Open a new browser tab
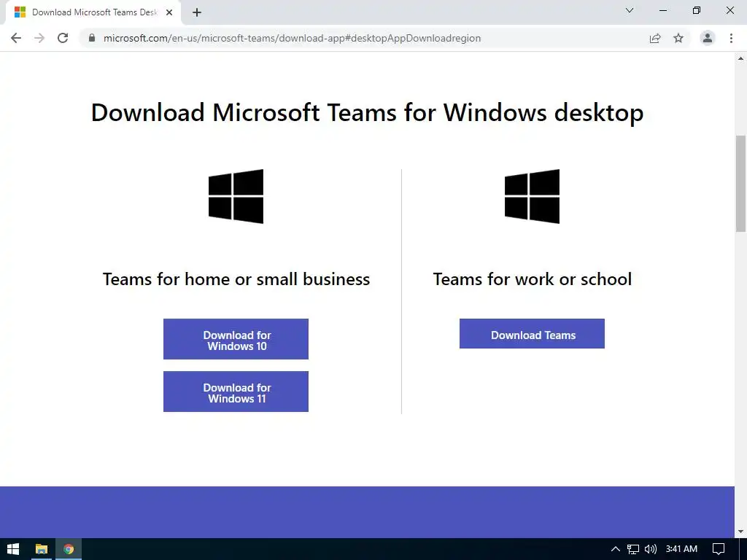Viewport: 747px width, 560px height. click(197, 12)
